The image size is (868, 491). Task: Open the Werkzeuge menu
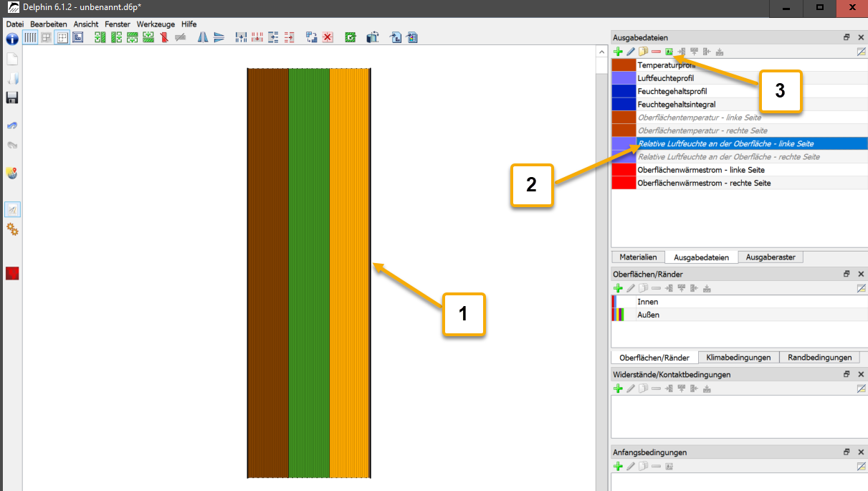pos(156,24)
